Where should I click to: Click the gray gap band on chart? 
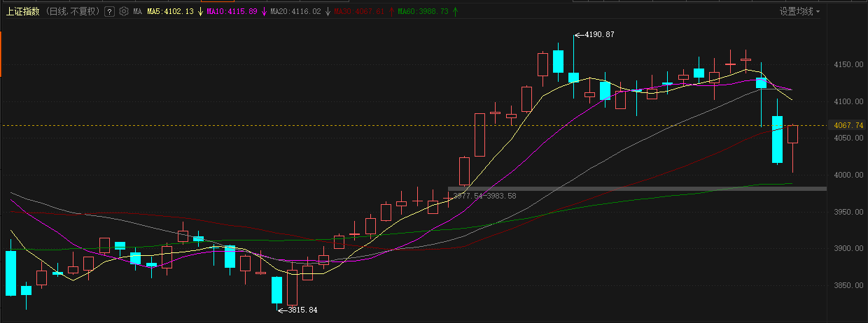tap(637, 189)
